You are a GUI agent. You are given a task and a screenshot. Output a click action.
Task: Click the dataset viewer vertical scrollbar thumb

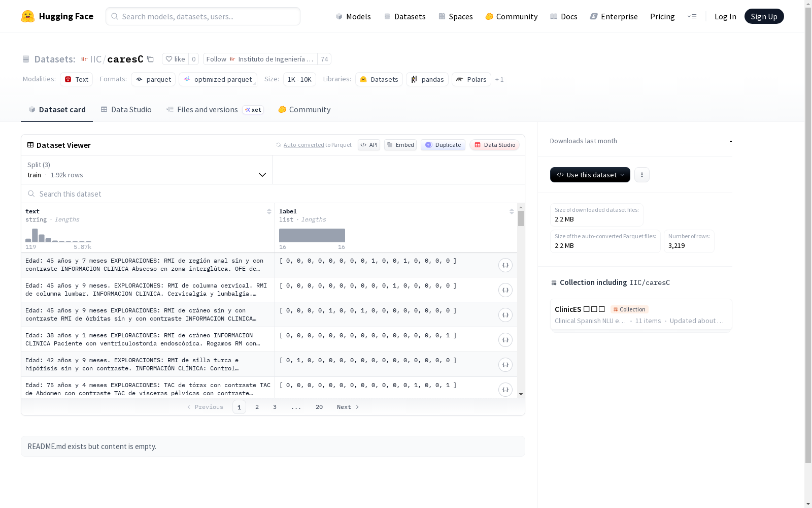coord(521,218)
